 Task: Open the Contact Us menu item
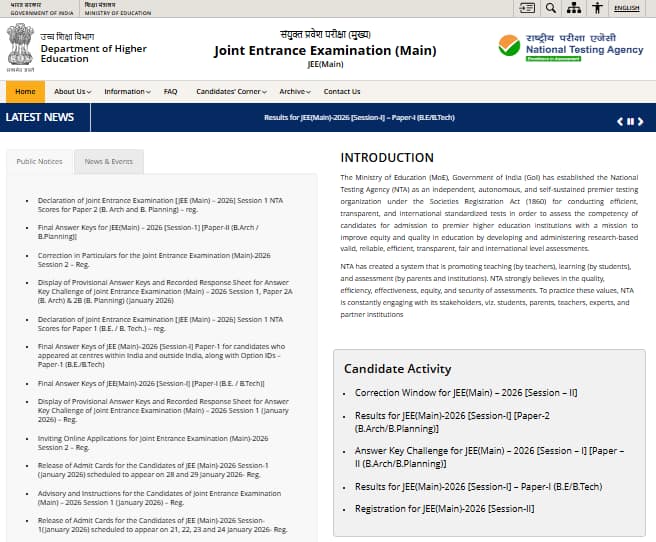coord(342,92)
